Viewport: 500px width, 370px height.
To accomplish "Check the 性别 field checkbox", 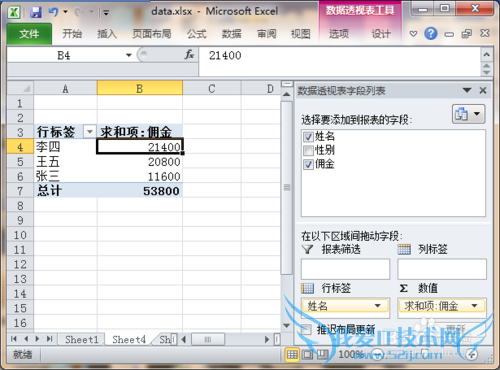I will pos(308,150).
